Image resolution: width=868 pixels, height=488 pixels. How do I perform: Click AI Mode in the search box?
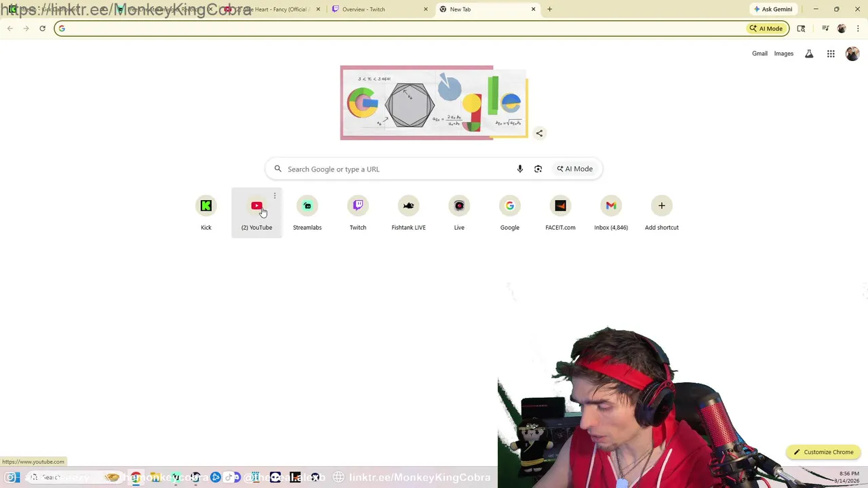[575, 169]
